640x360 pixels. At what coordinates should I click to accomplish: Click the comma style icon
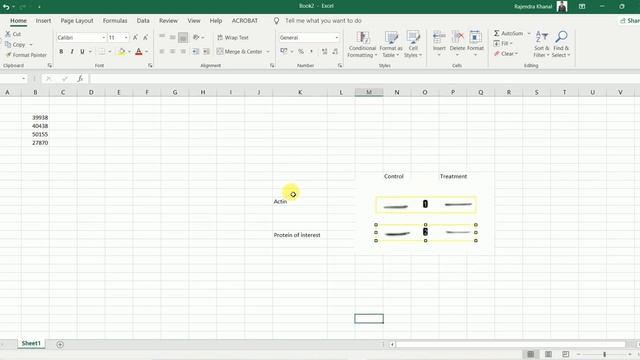point(311,51)
